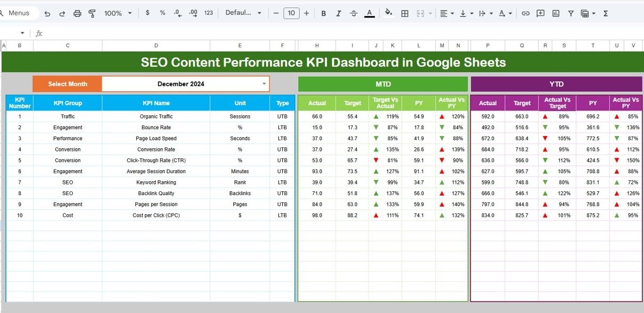The image size is (644, 313).
Task: Toggle italic formatting
Action: click(x=338, y=13)
